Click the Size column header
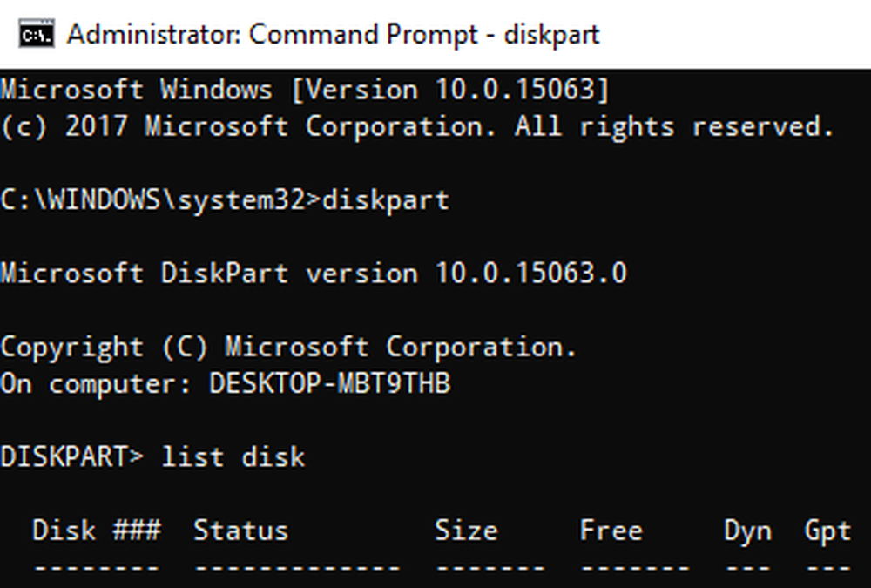The width and height of the screenshot is (871, 588). pyautogui.click(x=467, y=531)
